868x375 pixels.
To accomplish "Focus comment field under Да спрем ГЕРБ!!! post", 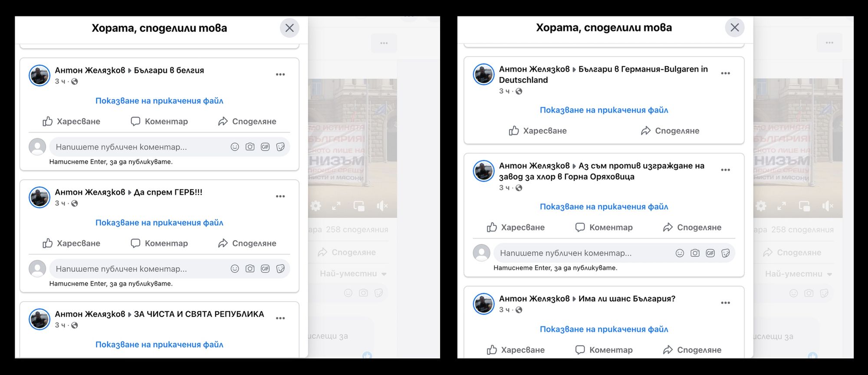I will [x=170, y=269].
